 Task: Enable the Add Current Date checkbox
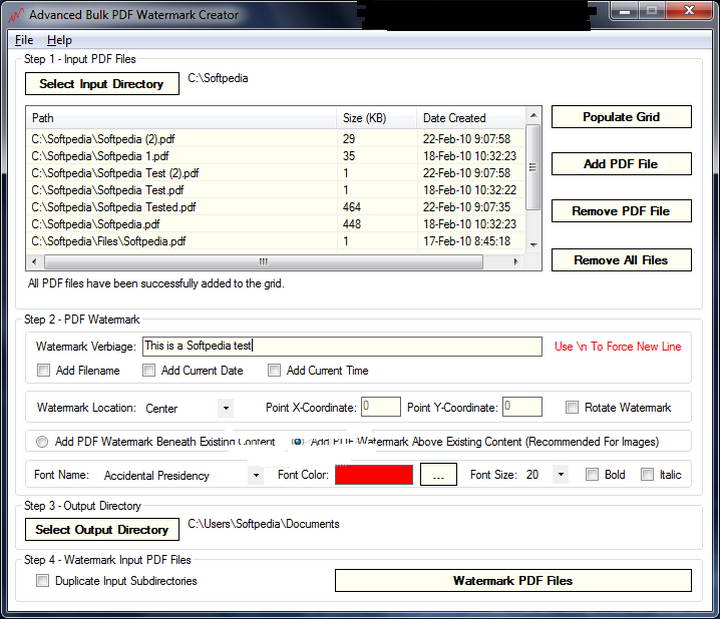149,370
